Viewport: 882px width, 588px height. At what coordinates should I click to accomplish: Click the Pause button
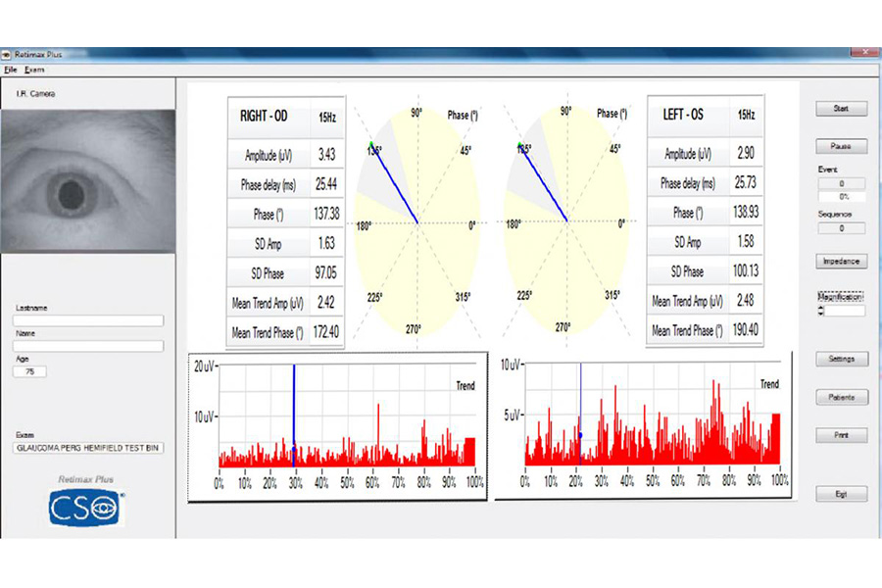click(x=841, y=146)
